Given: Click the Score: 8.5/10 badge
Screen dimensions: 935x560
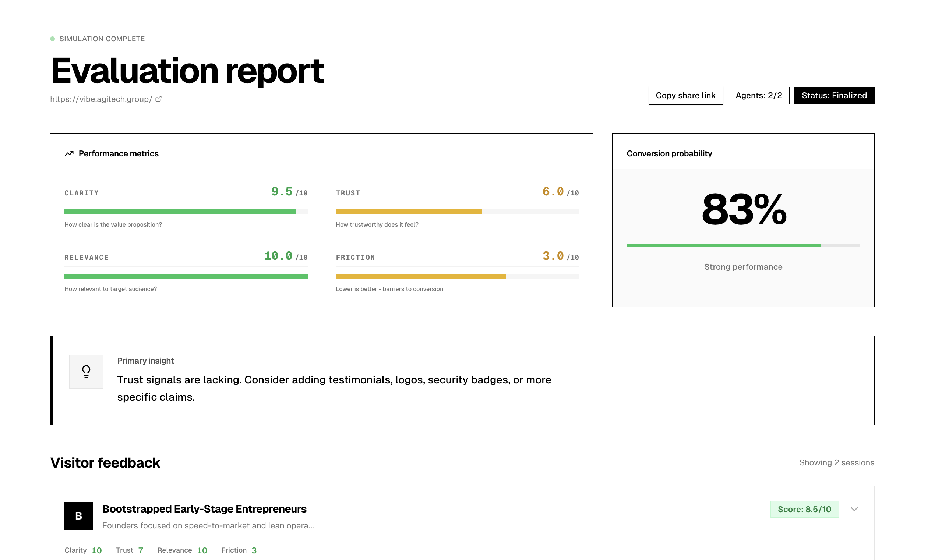Looking at the screenshot, I should coord(804,509).
